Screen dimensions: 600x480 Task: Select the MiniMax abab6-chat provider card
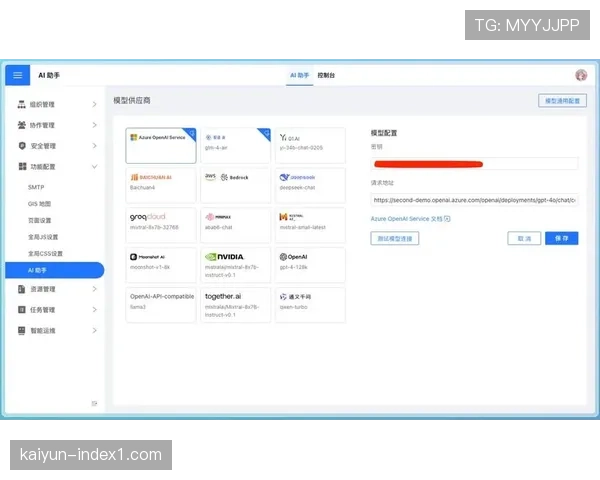coord(235,225)
